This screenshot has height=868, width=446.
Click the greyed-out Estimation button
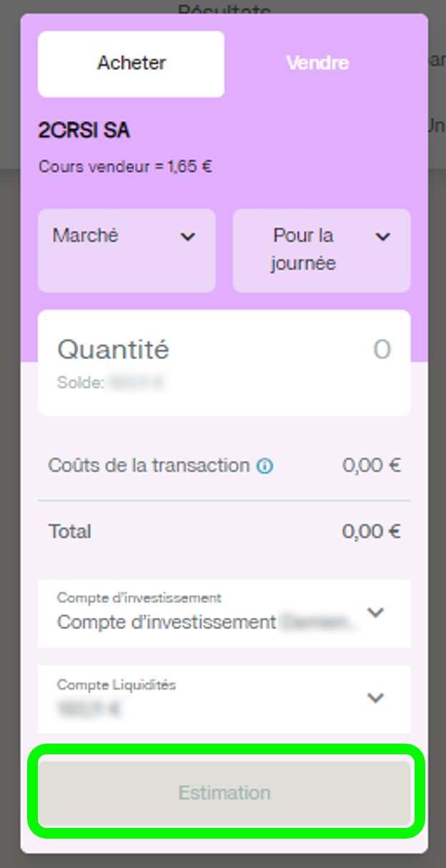(x=224, y=793)
